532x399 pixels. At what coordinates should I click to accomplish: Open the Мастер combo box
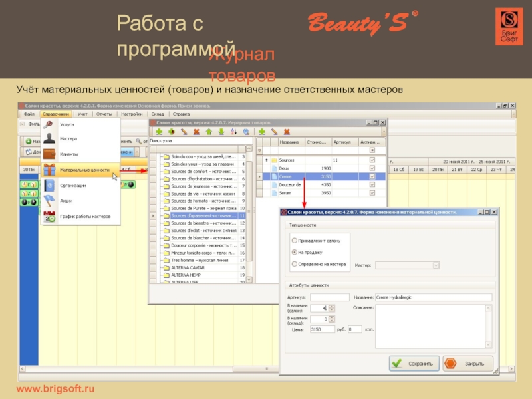[408, 265]
